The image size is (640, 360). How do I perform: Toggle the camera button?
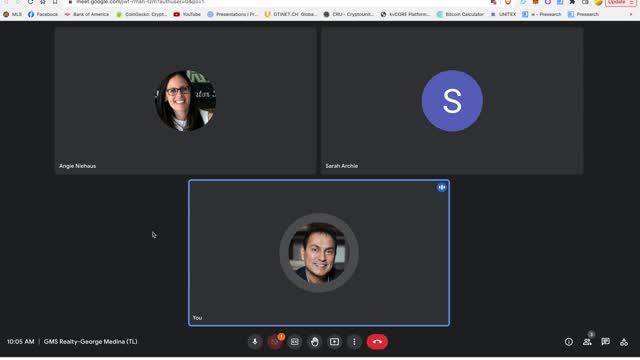click(275, 342)
